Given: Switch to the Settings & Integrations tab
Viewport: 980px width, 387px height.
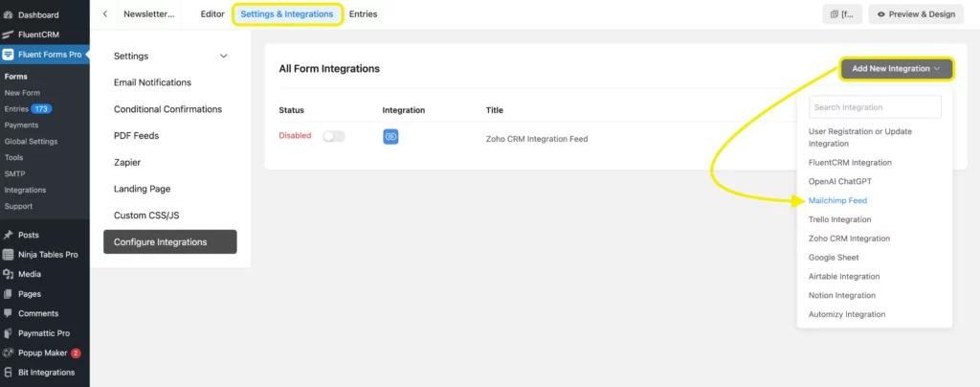Looking at the screenshot, I should point(287,13).
